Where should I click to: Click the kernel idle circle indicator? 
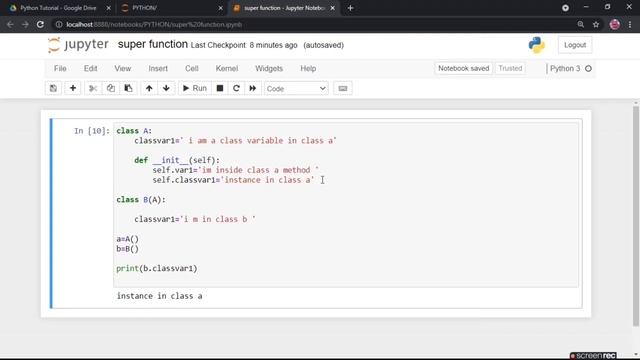tap(588, 69)
